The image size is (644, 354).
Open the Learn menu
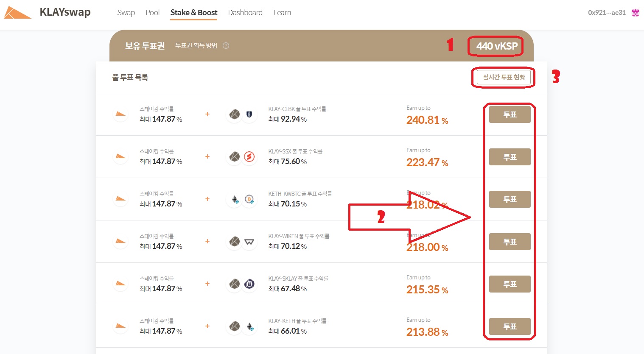click(x=282, y=13)
